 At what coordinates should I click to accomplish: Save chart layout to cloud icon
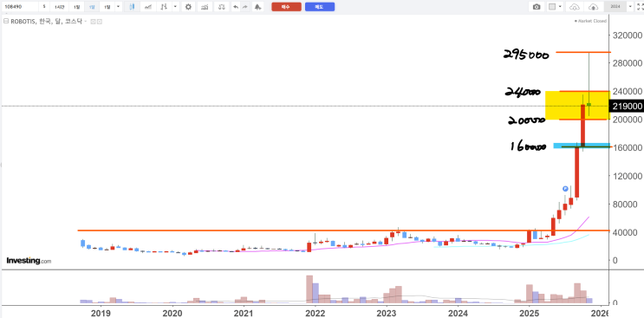(594, 7)
